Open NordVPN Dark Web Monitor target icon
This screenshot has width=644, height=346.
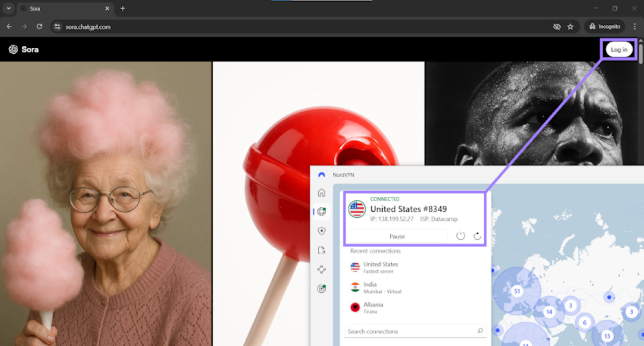point(321,289)
